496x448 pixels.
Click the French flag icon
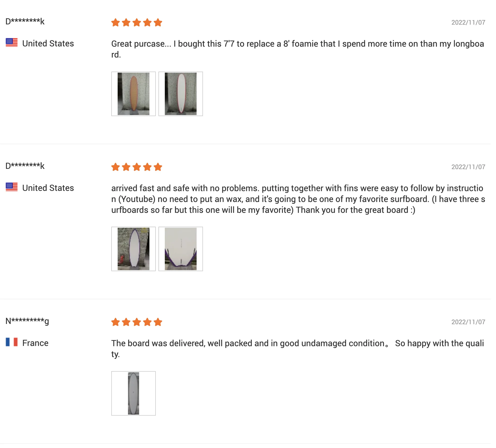[12, 342]
